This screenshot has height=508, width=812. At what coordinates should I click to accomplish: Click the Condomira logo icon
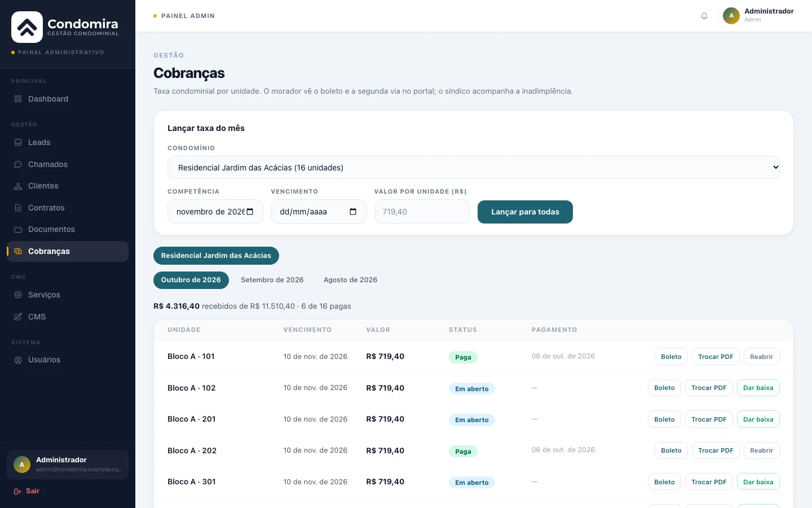tap(27, 27)
